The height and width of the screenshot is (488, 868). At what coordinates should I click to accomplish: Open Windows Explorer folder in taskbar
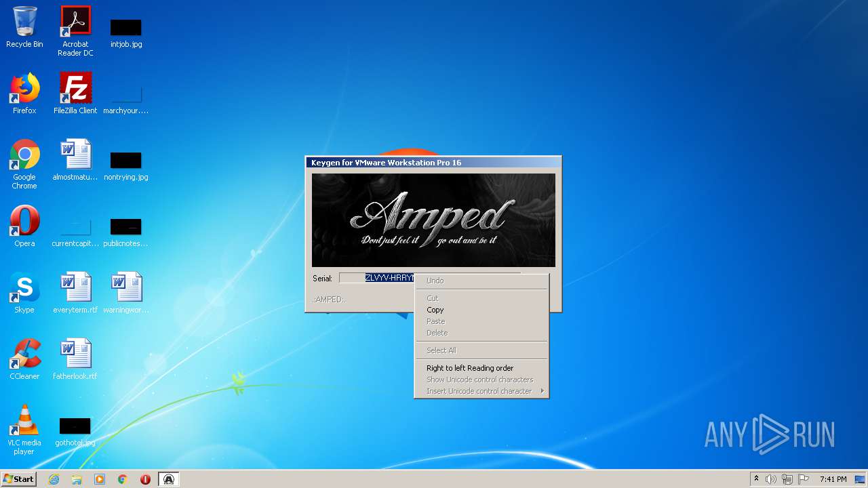click(x=77, y=479)
